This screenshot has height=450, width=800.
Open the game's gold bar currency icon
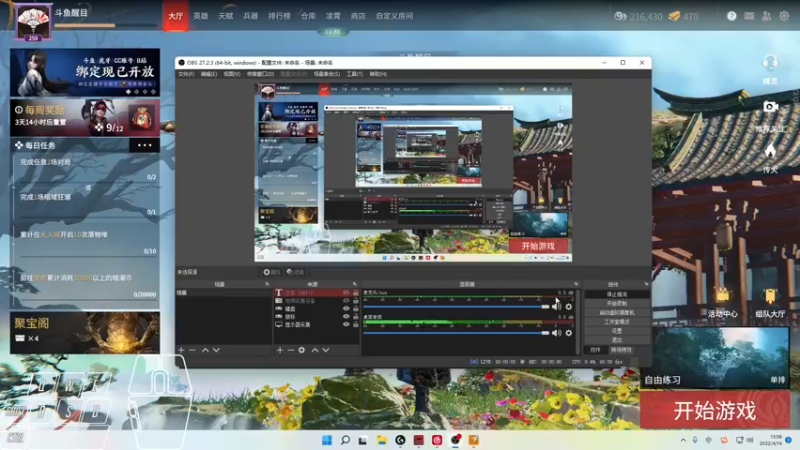(674, 16)
